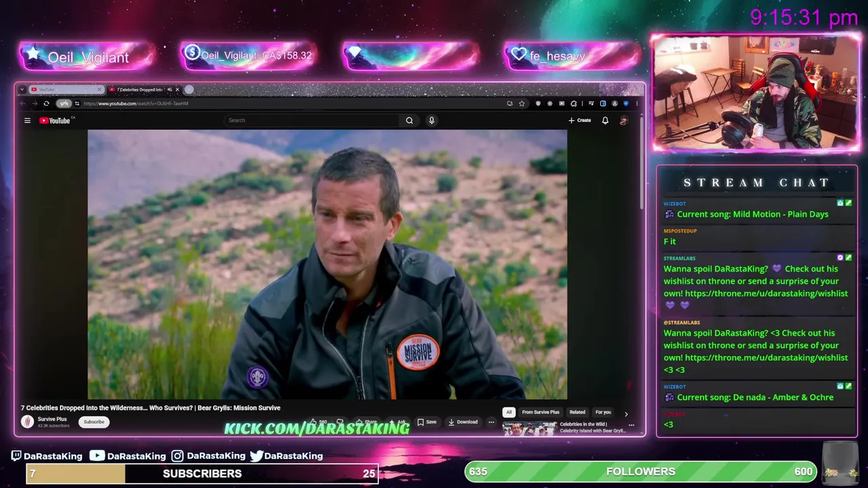Open the site info icon in the address bar
The height and width of the screenshot is (488, 868).
[x=77, y=104]
